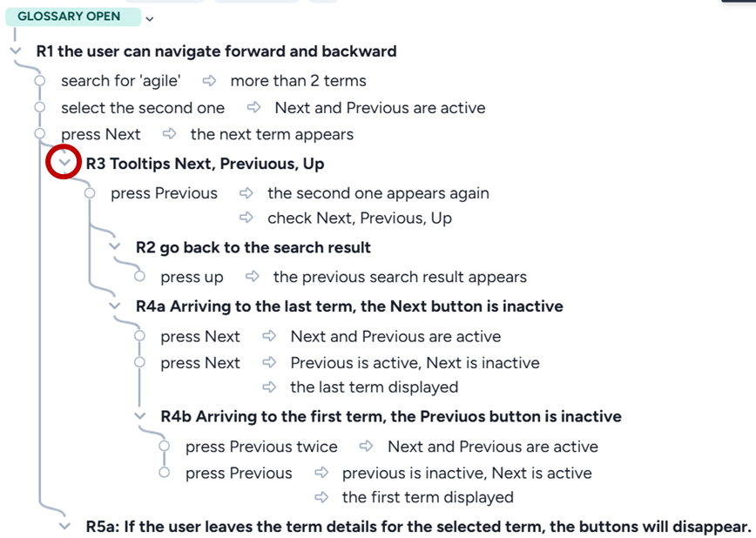This screenshot has height=538, width=756.
Task: Click step circle beside "press Previous twice"
Action: coord(164,447)
